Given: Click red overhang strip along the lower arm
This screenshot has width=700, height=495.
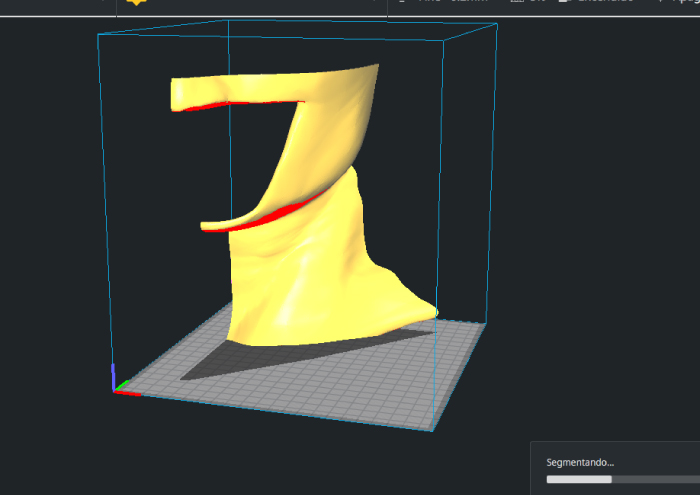Looking at the screenshot, I should point(292,208).
